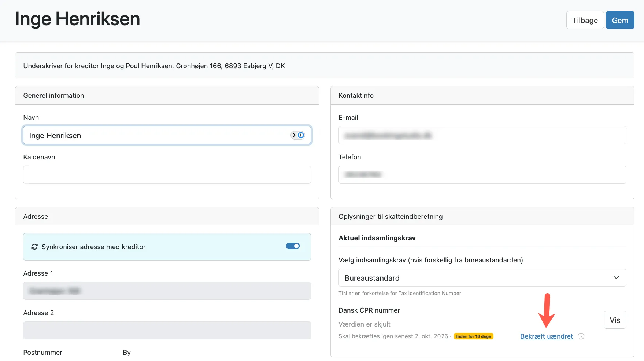The image size is (644, 361).
Task: Click the Adresse panel header
Action: click(167, 217)
